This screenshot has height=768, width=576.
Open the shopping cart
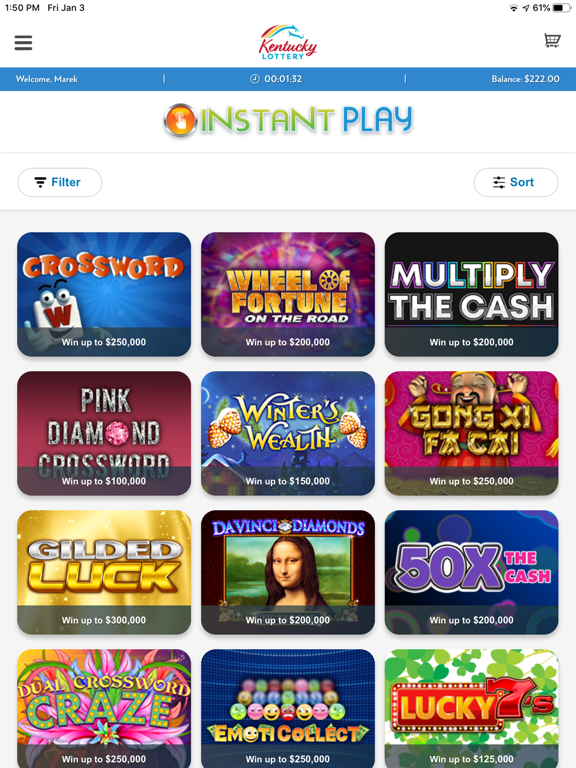pos(552,40)
